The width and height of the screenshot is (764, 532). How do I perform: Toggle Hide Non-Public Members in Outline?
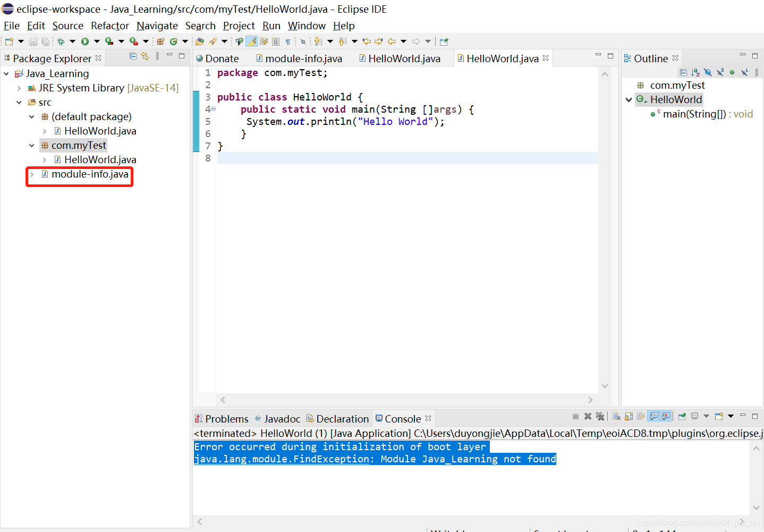732,72
